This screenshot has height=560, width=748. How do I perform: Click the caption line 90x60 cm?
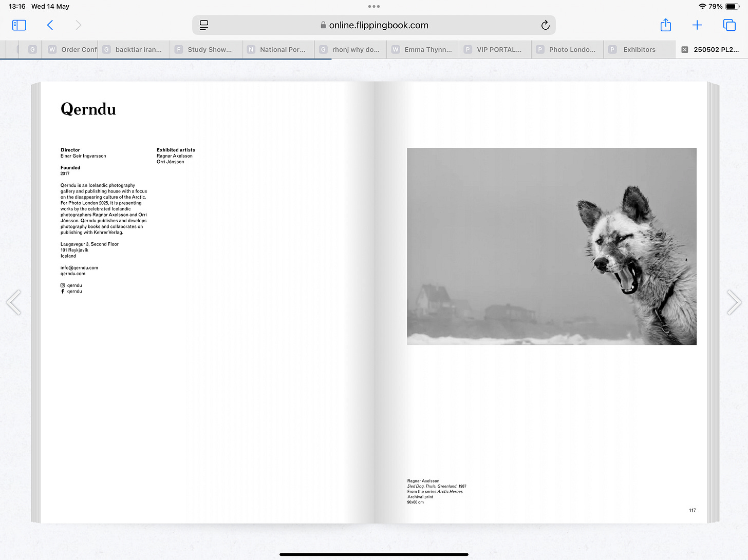click(x=416, y=502)
